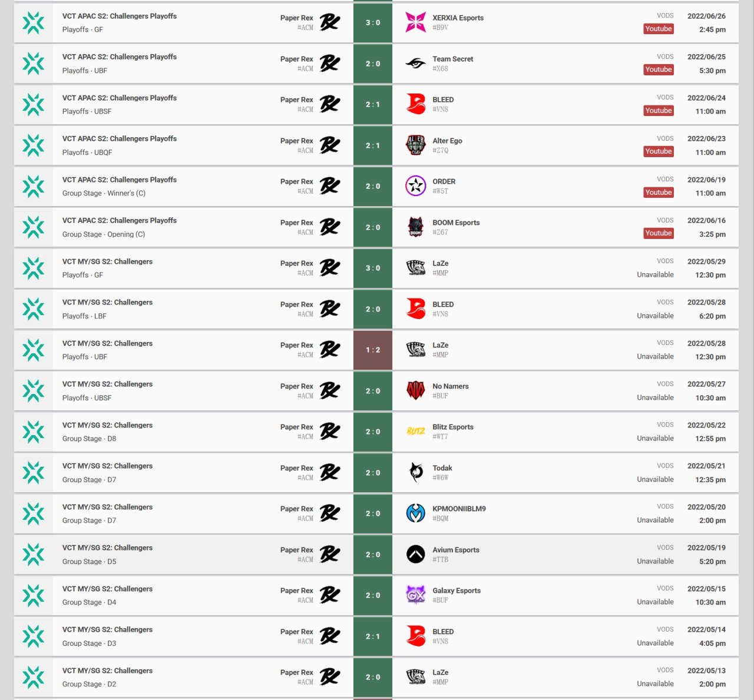This screenshot has height=700, width=754.
Task: Click the Blitz Esports yellow logo
Action: (x=415, y=432)
